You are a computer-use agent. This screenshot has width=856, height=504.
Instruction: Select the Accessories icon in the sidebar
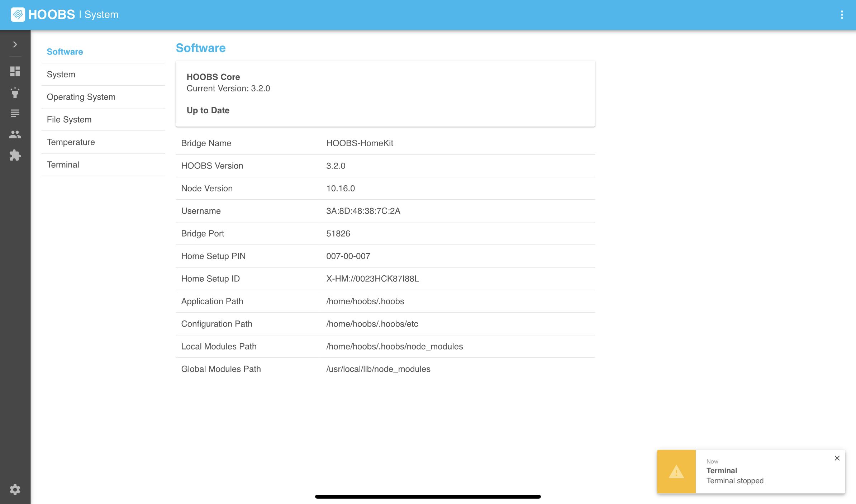(x=15, y=92)
